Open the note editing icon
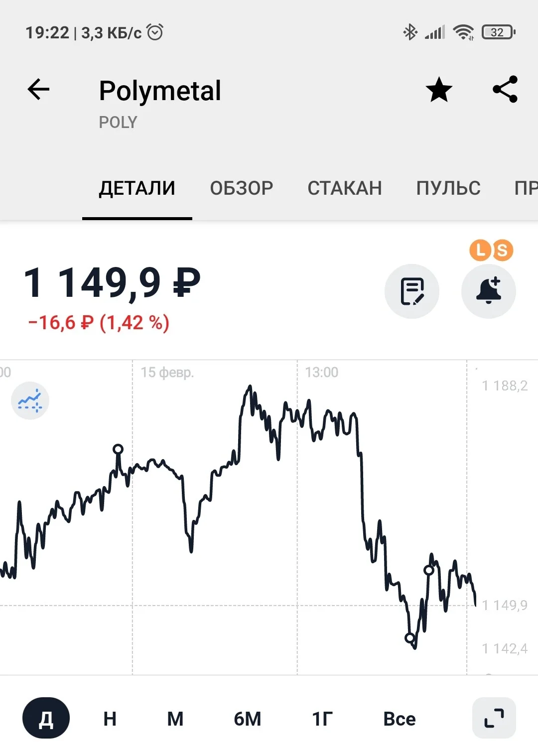 412,291
